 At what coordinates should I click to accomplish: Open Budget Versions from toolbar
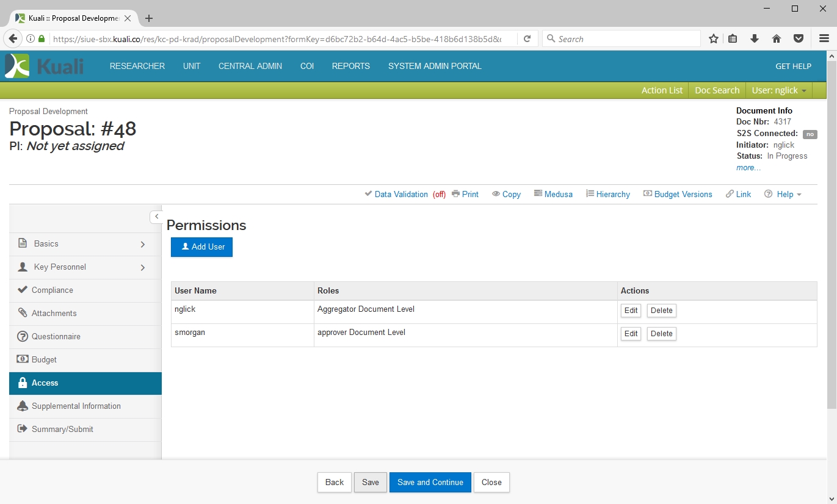678,194
